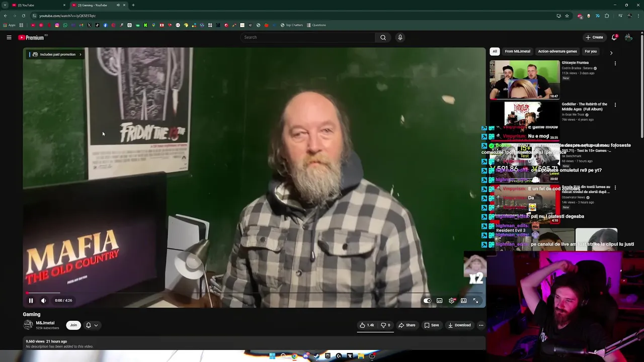This screenshot has width=644, height=362.
Task: Save the video to playlist
Action: (432, 325)
